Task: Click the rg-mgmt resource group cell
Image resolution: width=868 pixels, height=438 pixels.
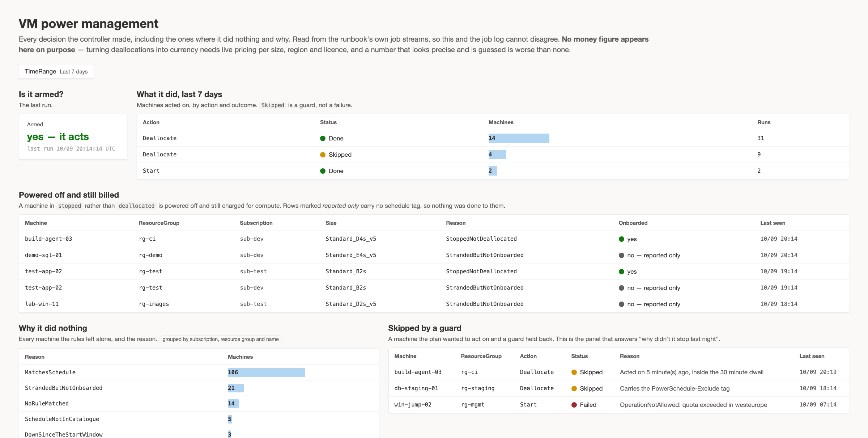Action: 473,405
